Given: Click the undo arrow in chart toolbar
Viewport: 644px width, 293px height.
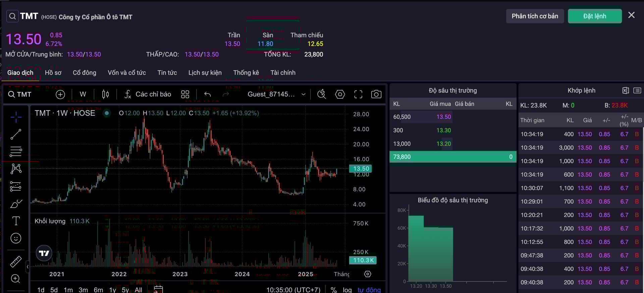Looking at the screenshot, I should 208,94.
